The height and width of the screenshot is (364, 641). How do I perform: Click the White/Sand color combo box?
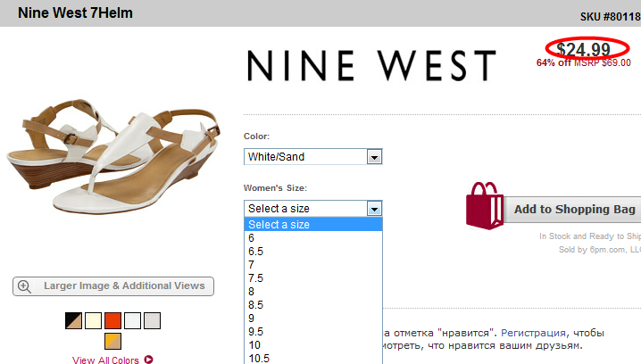(x=312, y=157)
